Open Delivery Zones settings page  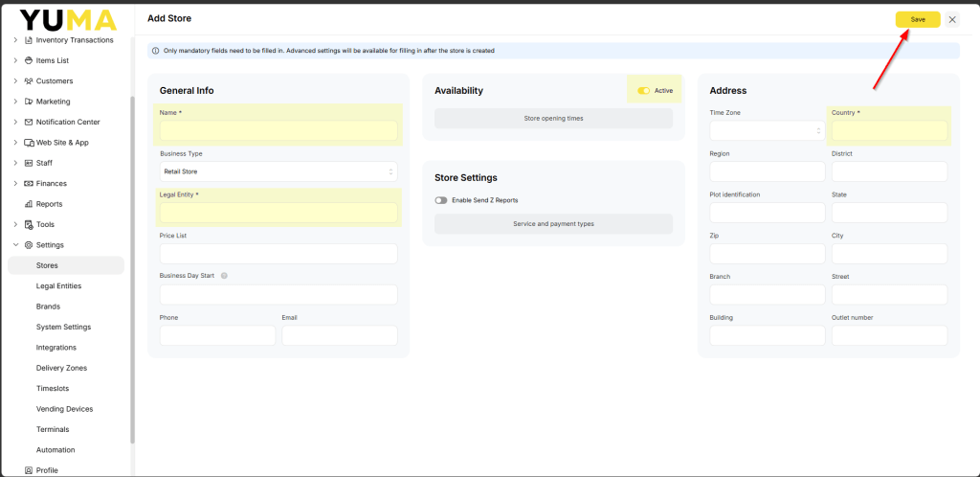click(x=62, y=368)
